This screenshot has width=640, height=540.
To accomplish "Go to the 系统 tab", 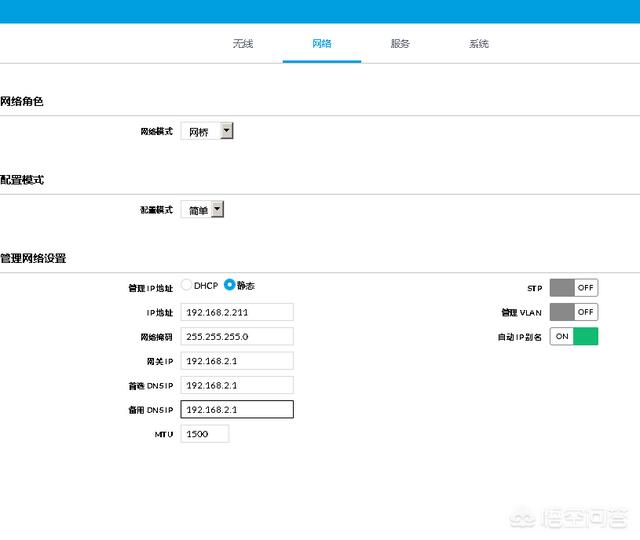I will coord(479,44).
